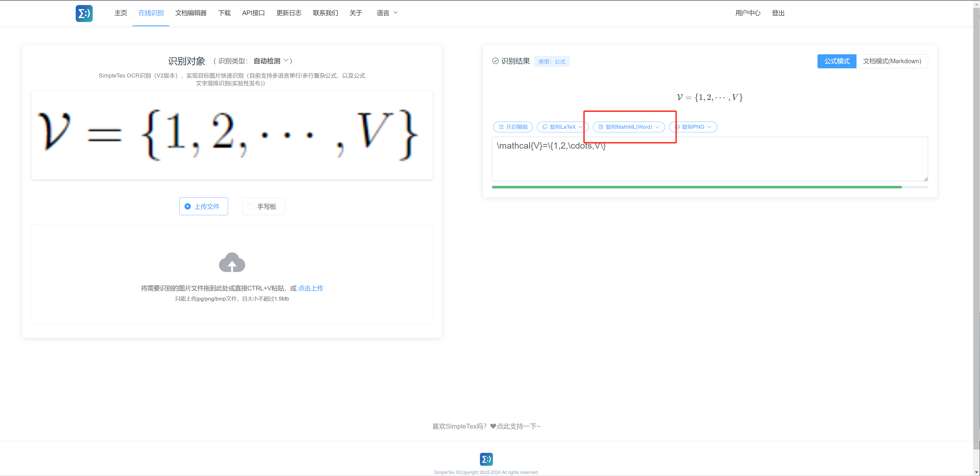Expand the 复制LaTeX dropdown arrow

(x=580, y=127)
